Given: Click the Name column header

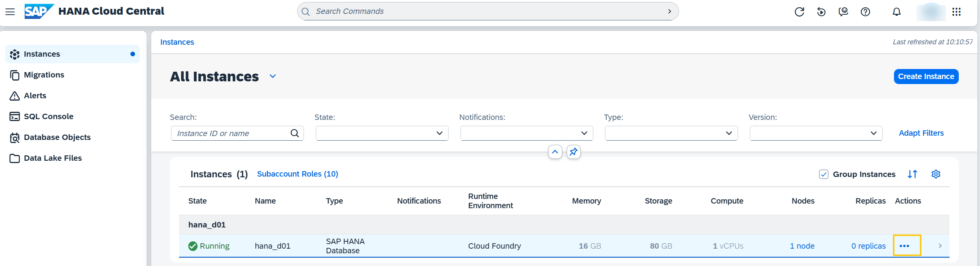Looking at the screenshot, I should click(265, 201).
